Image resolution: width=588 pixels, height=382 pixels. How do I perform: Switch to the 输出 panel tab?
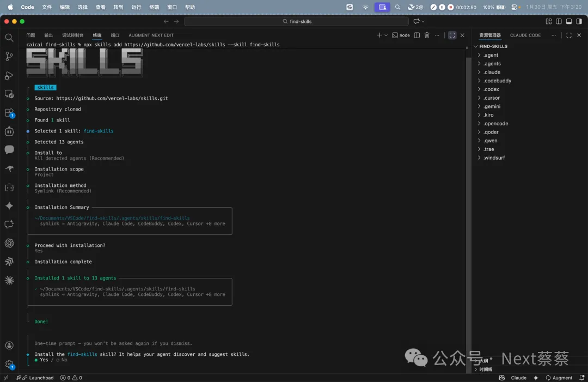point(48,35)
